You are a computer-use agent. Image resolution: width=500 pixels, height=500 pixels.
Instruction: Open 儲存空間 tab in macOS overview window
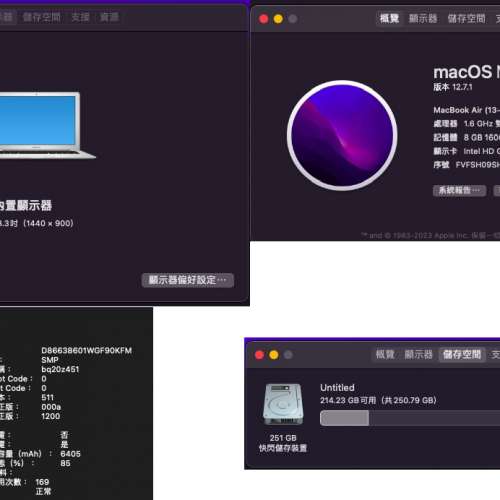466,18
